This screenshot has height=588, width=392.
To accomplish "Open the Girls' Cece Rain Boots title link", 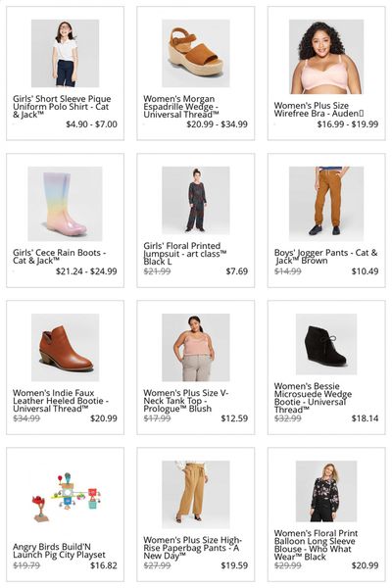I will (59, 257).
